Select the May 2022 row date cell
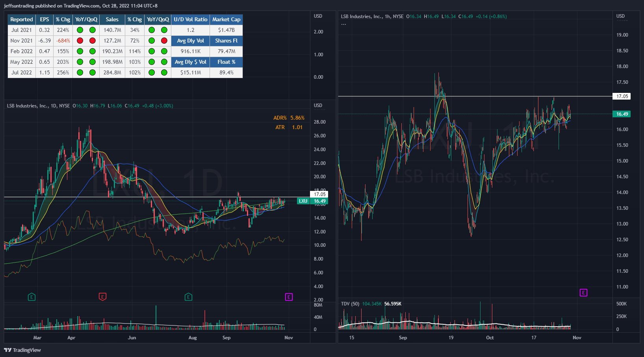The image size is (644, 357). coord(22,62)
